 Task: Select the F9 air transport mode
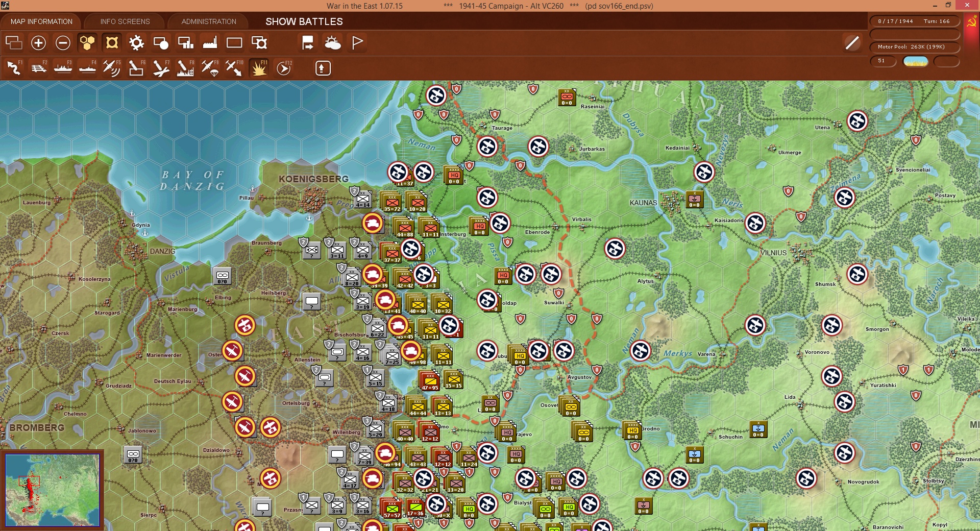(x=210, y=68)
